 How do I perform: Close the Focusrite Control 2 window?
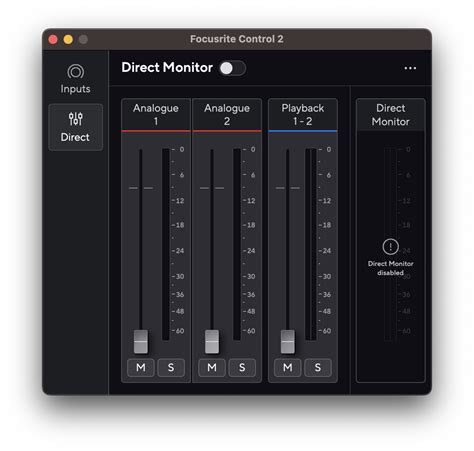(x=53, y=39)
